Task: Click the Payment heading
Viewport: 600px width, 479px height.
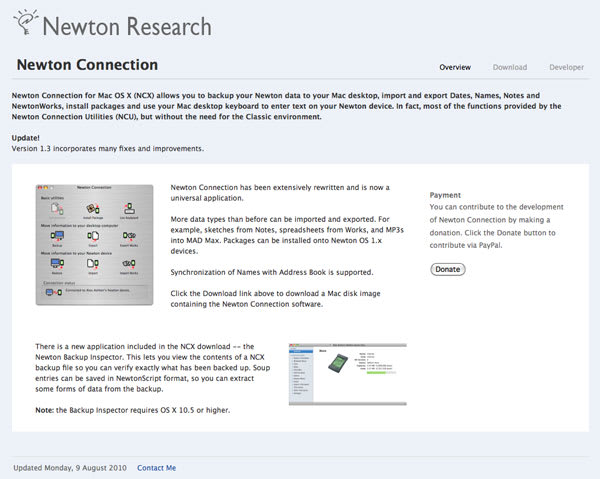Action: (445, 195)
